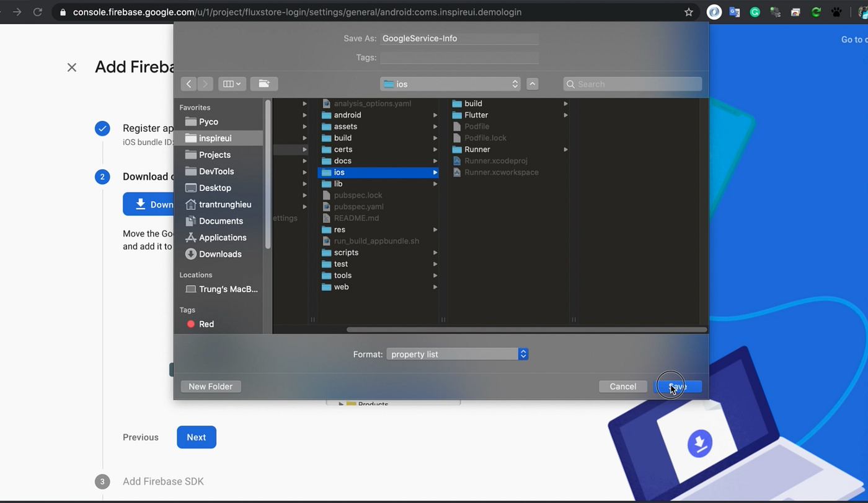Click the paw print extension icon
Viewport: 868px width, 503px height.
pyautogui.click(x=836, y=12)
